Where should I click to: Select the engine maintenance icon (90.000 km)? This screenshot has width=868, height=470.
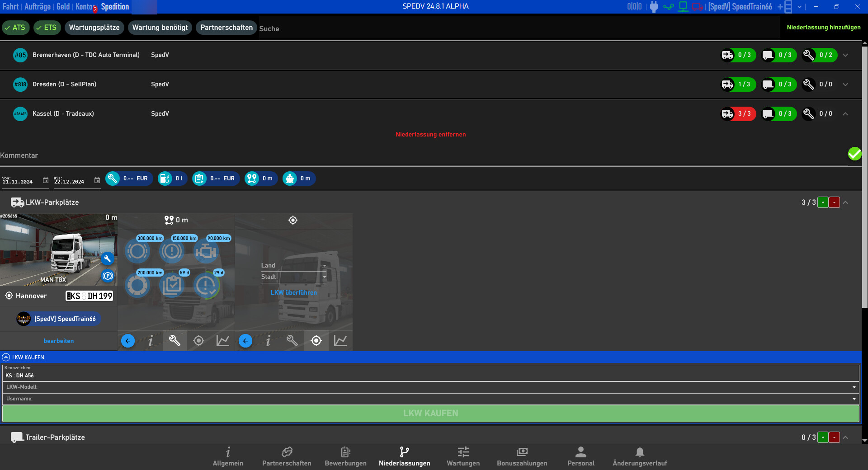pyautogui.click(x=206, y=252)
